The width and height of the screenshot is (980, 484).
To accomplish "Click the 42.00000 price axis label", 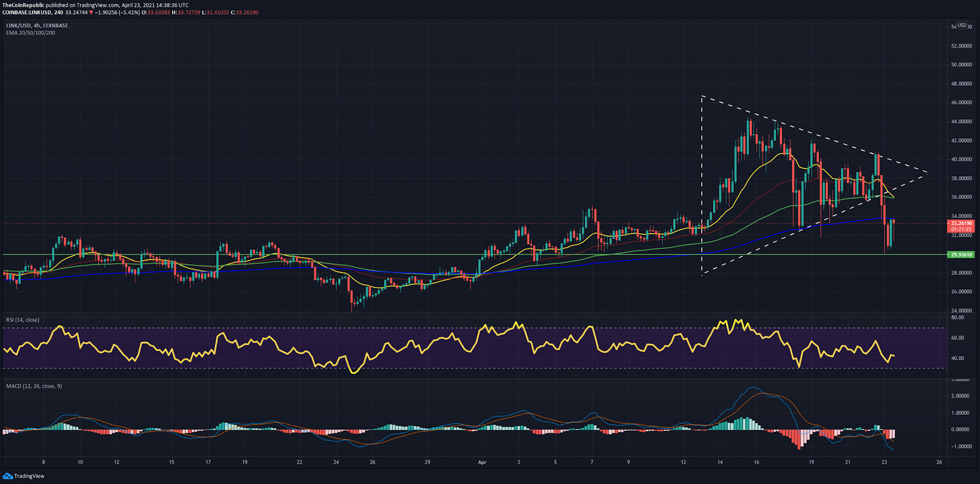I will 962,141.
